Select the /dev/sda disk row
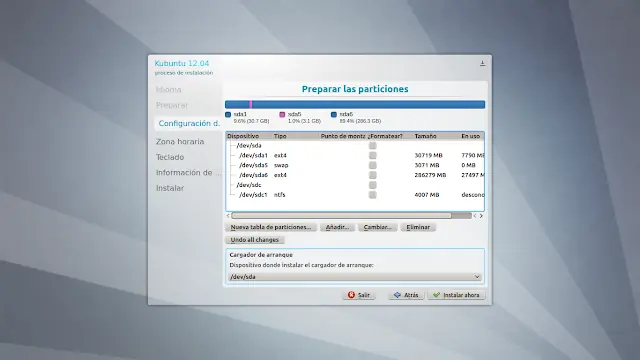The width and height of the screenshot is (640, 360). pyautogui.click(x=355, y=145)
